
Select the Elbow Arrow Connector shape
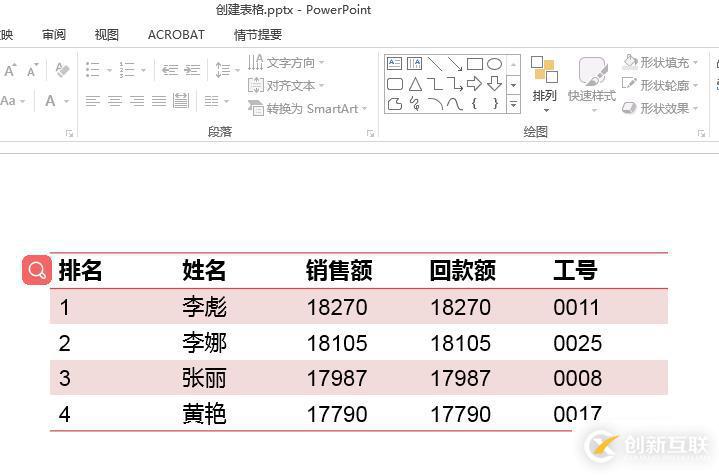coord(455,84)
